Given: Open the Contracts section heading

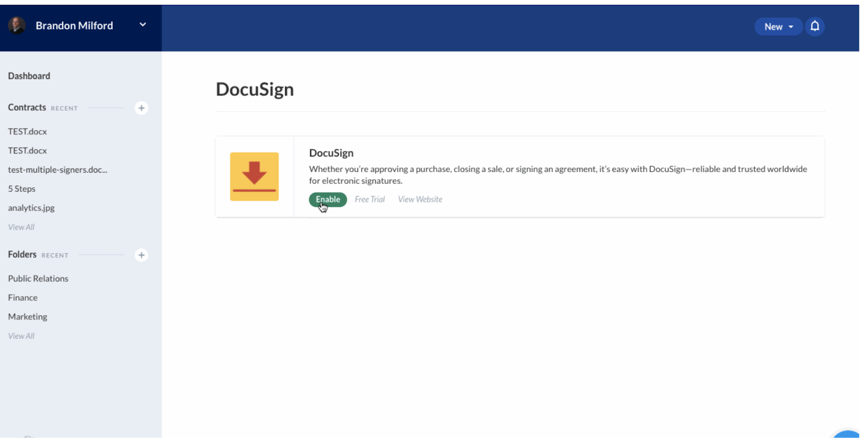Looking at the screenshot, I should tap(27, 107).
